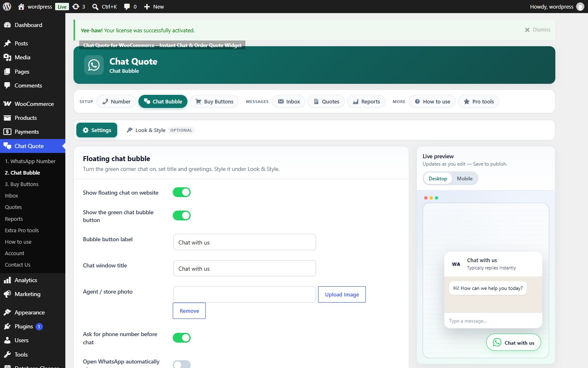
Task: Click the Remove photo button
Action: pyautogui.click(x=189, y=311)
